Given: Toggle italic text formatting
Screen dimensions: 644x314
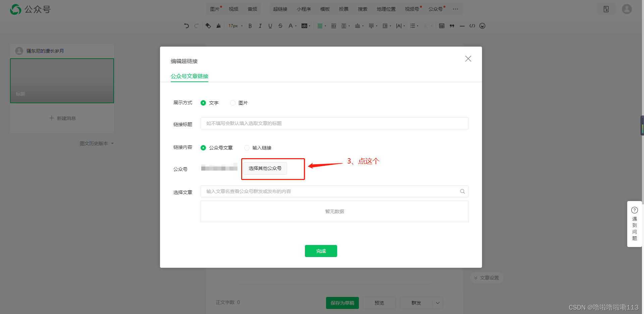Looking at the screenshot, I should [x=260, y=26].
